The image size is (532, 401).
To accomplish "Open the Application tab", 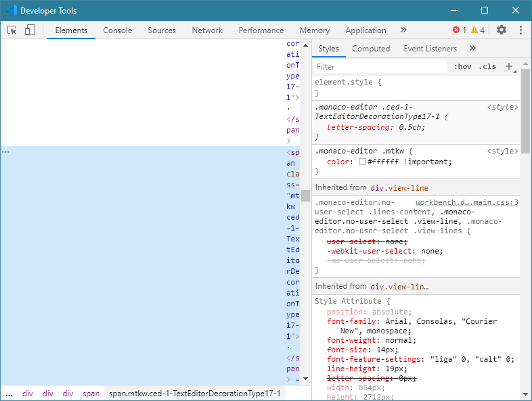I will click(x=365, y=30).
